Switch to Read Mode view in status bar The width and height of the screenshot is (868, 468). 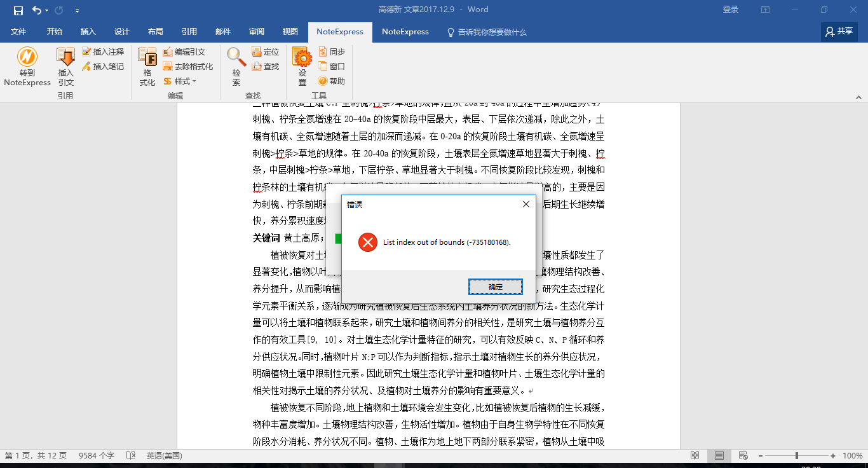(x=695, y=456)
